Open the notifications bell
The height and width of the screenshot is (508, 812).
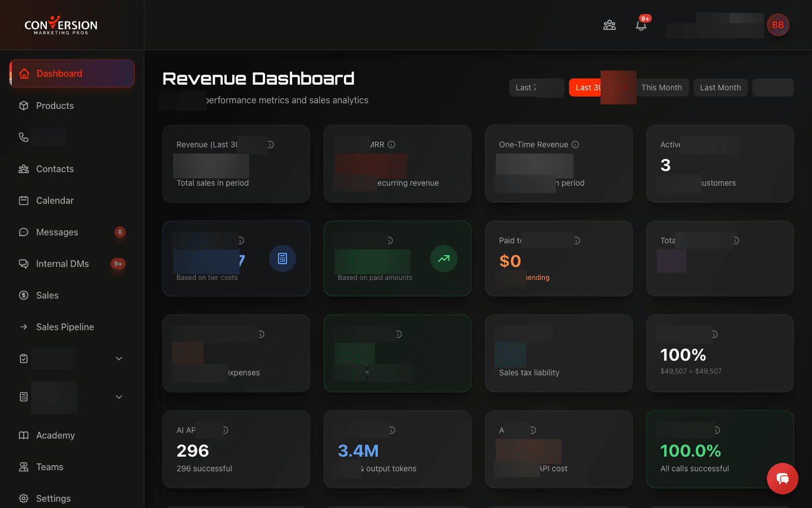click(x=641, y=25)
